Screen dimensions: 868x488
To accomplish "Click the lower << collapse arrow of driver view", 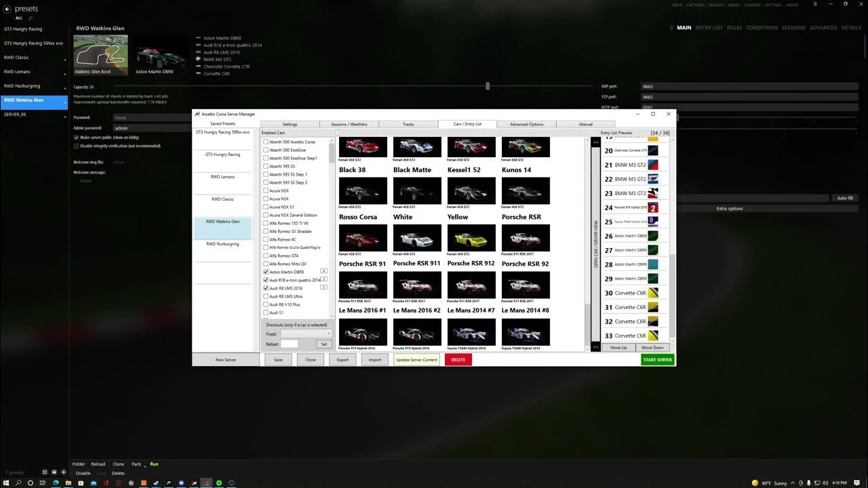I will [595, 347].
